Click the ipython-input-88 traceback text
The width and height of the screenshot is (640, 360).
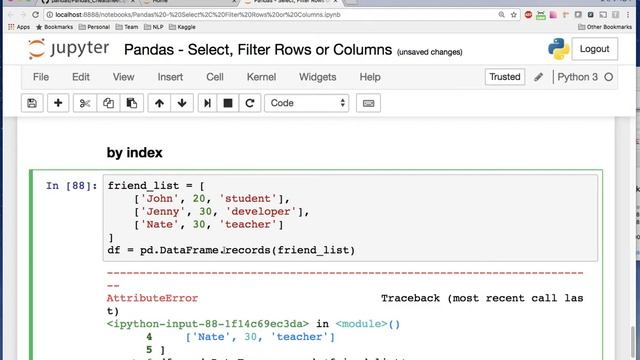208,324
